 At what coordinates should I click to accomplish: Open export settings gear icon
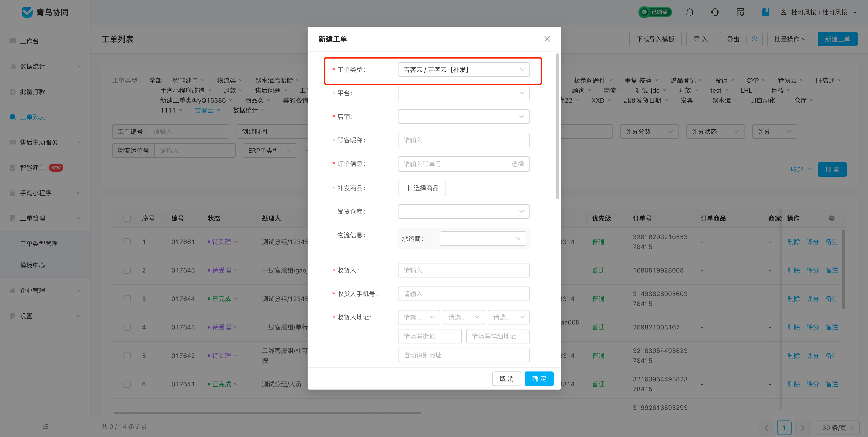[754, 39]
